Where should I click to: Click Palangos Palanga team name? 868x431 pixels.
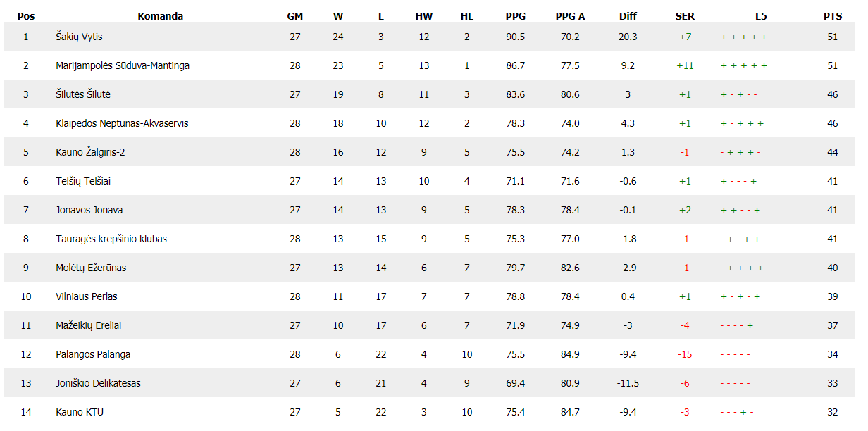point(93,354)
